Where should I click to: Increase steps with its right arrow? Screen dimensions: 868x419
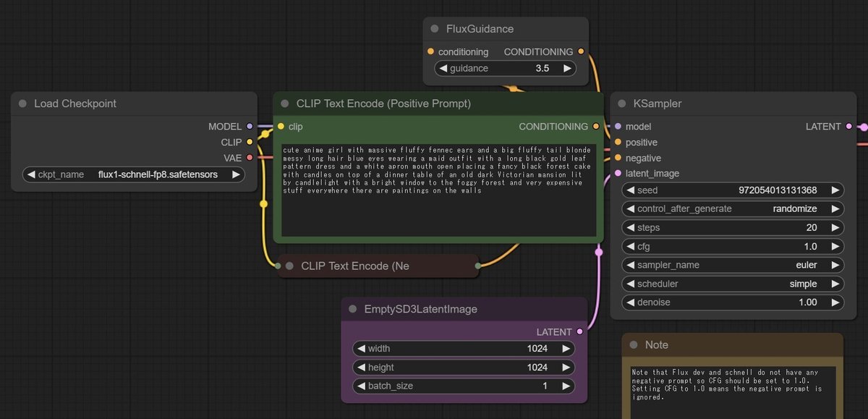(x=835, y=227)
